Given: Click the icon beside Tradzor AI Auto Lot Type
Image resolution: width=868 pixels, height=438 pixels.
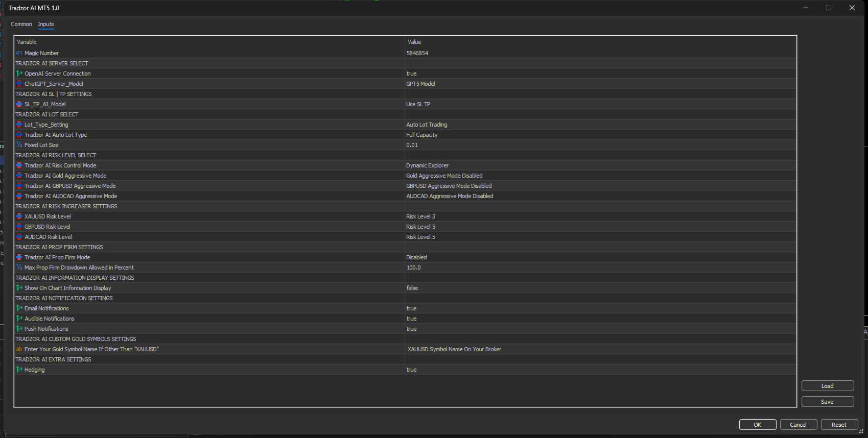Looking at the screenshot, I should pos(19,135).
